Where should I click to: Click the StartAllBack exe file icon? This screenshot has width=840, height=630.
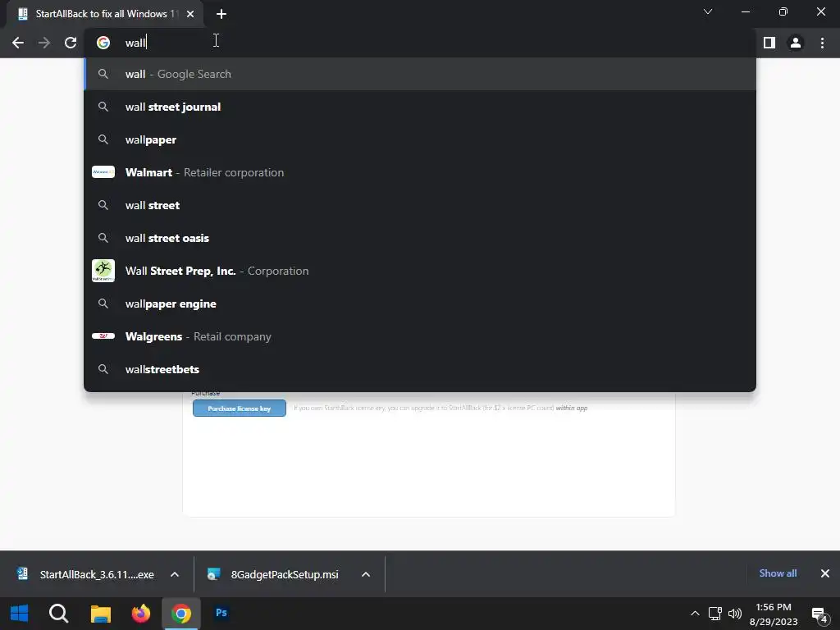(x=22, y=573)
